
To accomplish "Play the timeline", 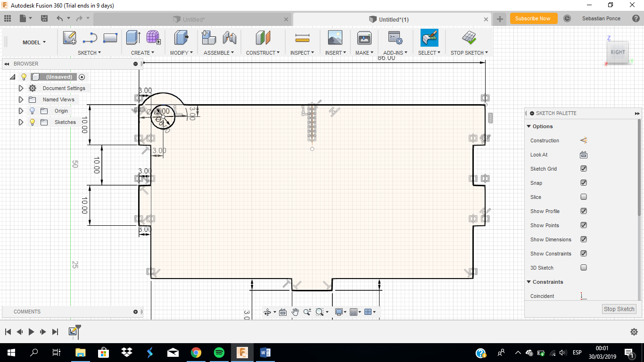I will 31,332.
